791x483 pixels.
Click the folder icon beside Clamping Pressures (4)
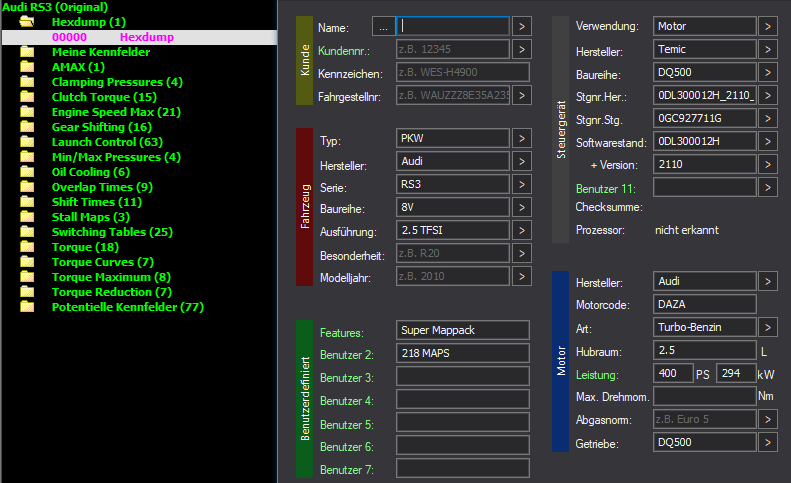tap(27, 82)
